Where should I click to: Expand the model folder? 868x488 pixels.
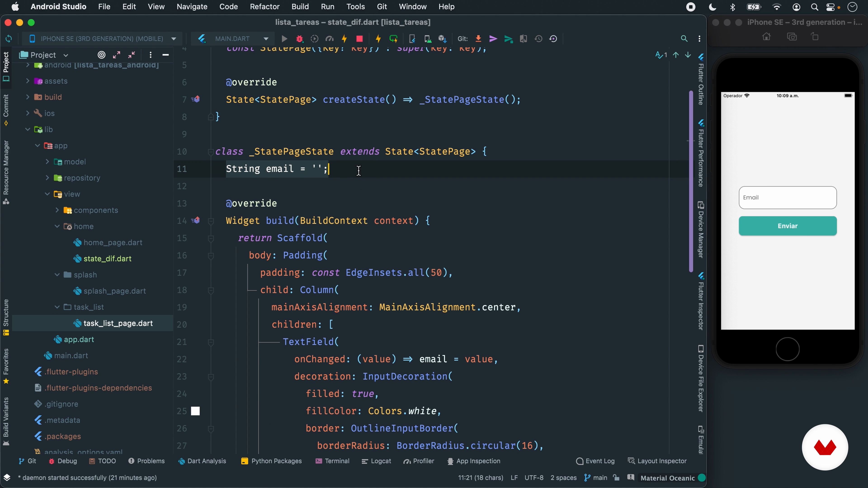[x=47, y=162]
